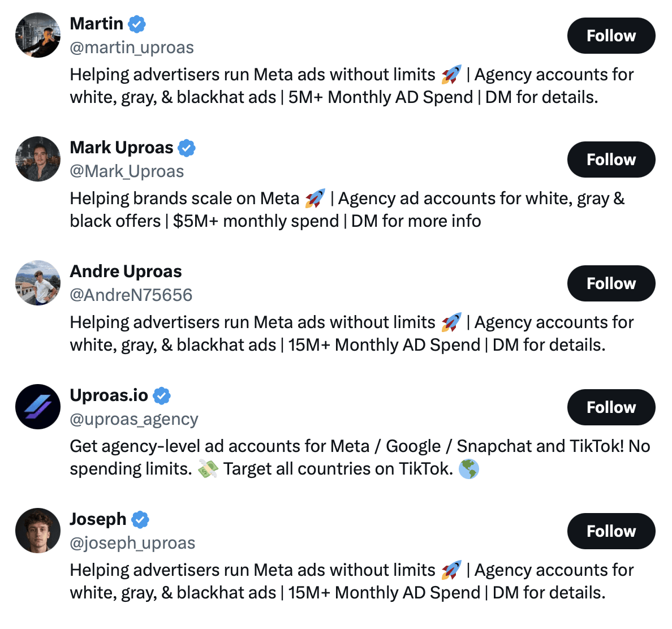672x629 pixels.
Task: Click Martin's verified badge icon
Action: 137,24
